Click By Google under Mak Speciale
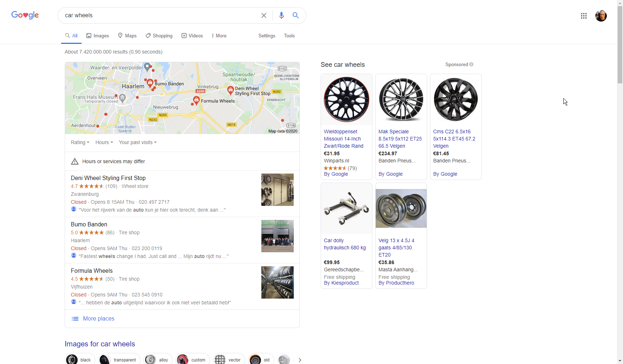Screen dimensions: 623x364 click(x=390, y=174)
